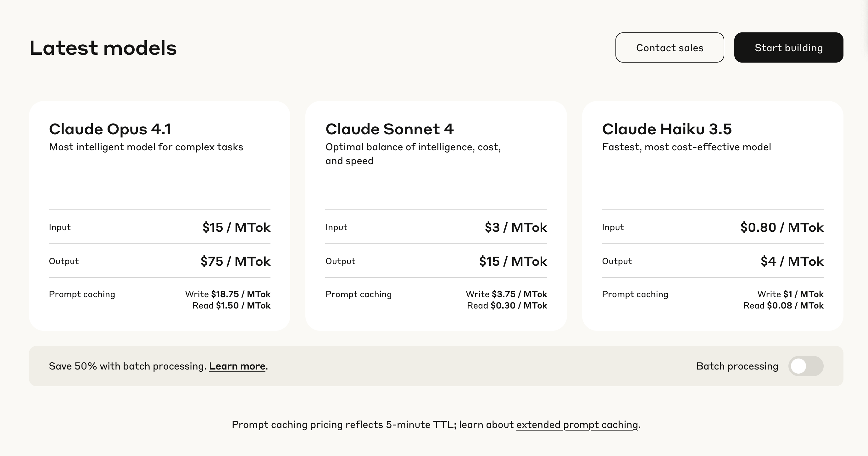Click the Prompt caching label in Haiku card
Screen dimensions: 868x456
[635, 295]
